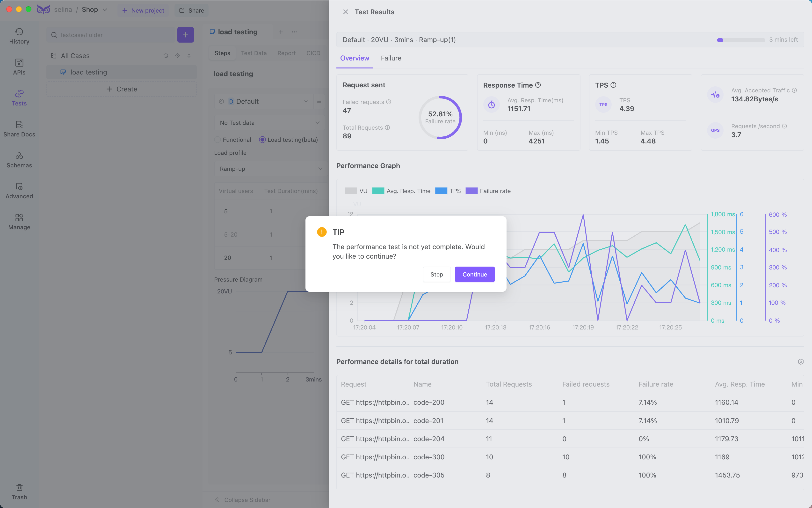Click the Failure rate column header
The image size is (812, 508).
coord(656,384)
